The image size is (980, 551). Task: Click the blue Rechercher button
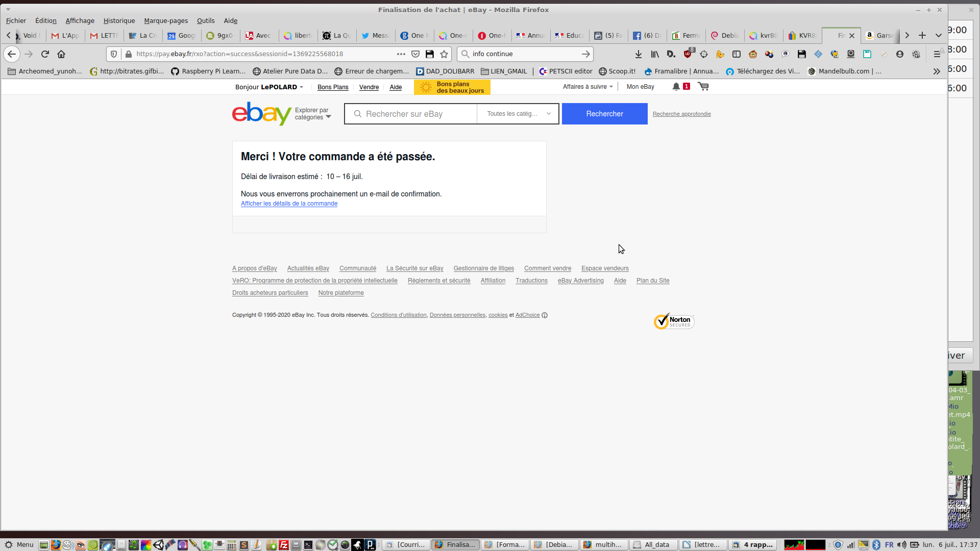604,114
